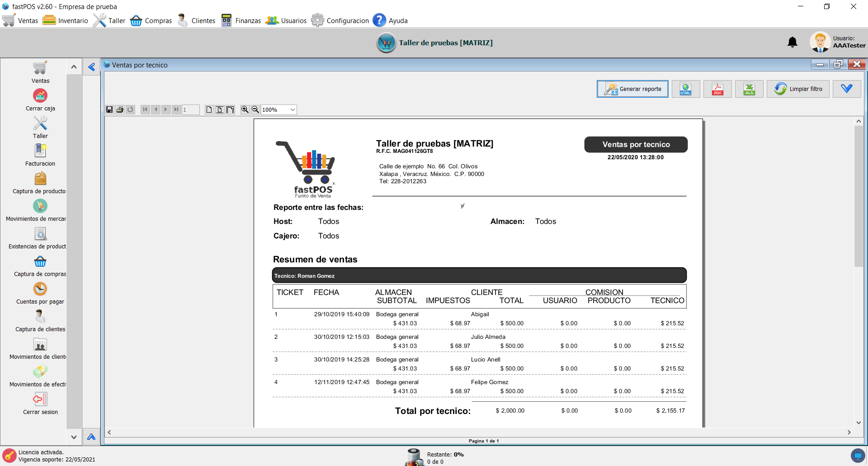Image resolution: width=868 pixels, height=466 pixels.
Task: Save the report with the floppy disk icon
Action: click(x=109, y=109)
